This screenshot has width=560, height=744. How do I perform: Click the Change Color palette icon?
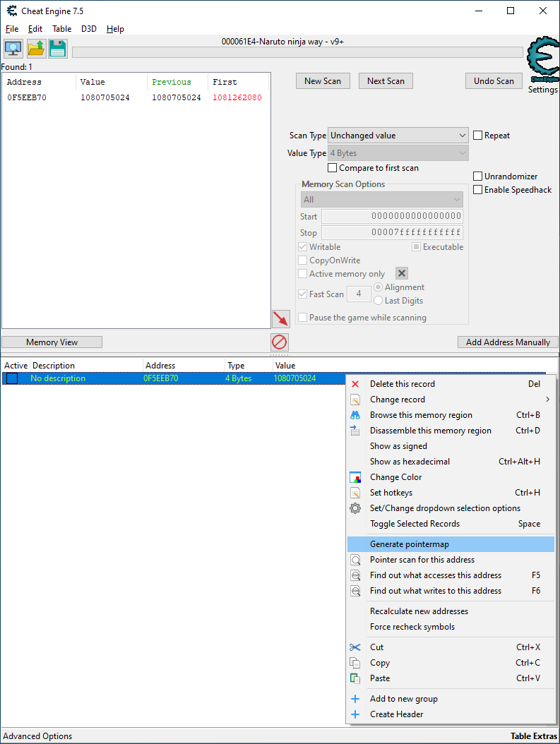[355, 477]
